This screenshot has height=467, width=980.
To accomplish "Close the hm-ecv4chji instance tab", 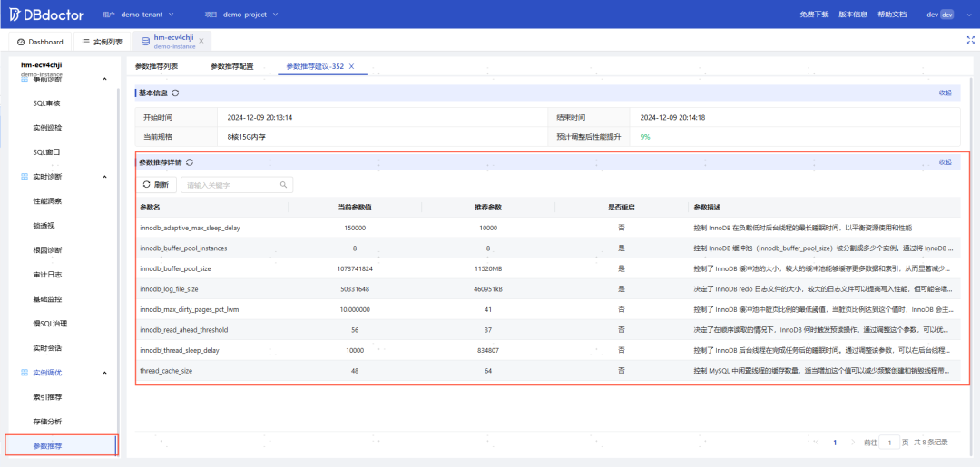I will pos(201,41).
